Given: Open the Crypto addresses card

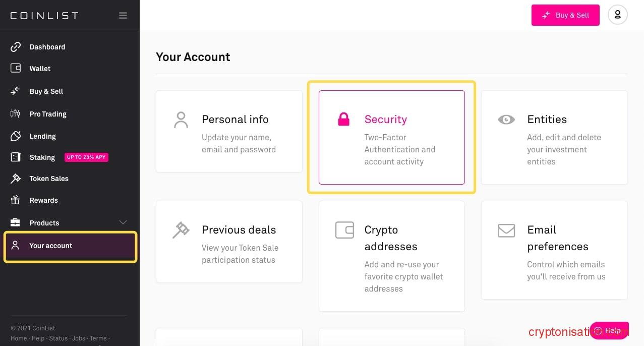Looking at the screenshot, I should (x=391, y=256).
